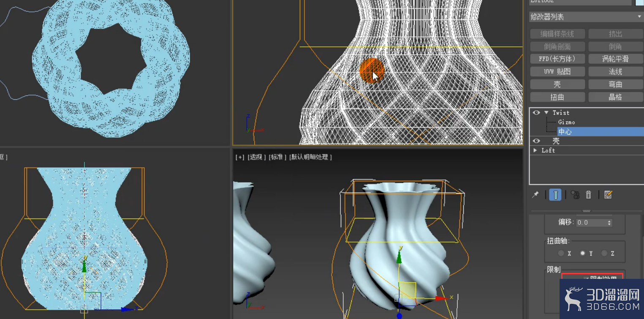Toggle the Twist modifier eye icon
This screenshot has height=319, width=644.
(x=536, y=113)
